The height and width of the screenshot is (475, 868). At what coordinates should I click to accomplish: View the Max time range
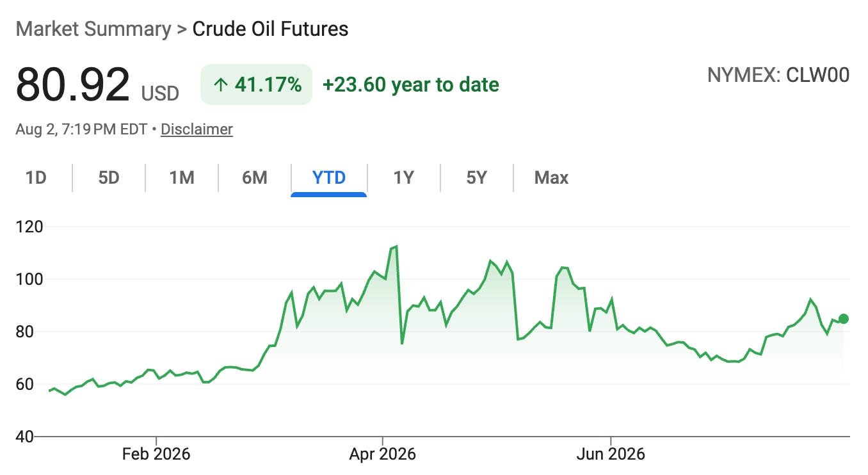coord(551,177)
